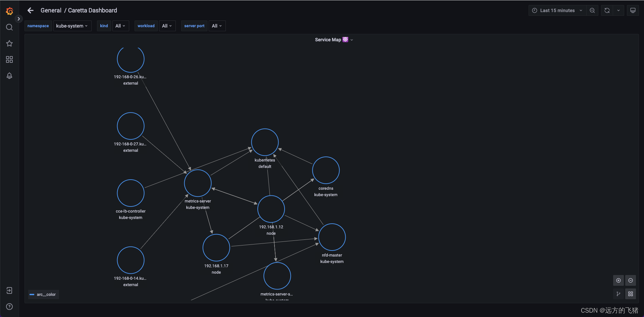Screen dimensions: 644x317
Task: Select the 192.168.1.12 node circle
Action: click(x=271, y=209)
